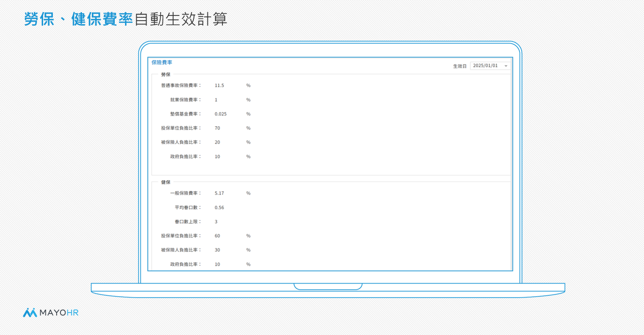Click the 一般保險費率 label
The height and width of the screenshot is (335, 644).
tap(185, 193)
